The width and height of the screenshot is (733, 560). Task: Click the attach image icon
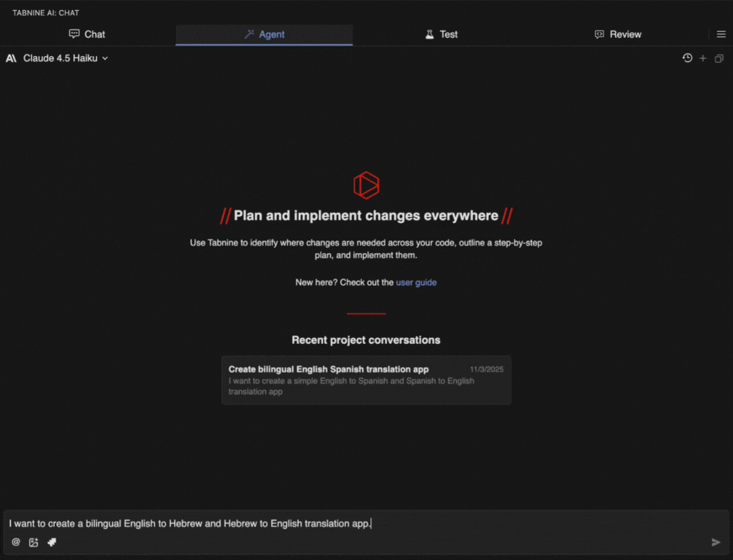34,542
